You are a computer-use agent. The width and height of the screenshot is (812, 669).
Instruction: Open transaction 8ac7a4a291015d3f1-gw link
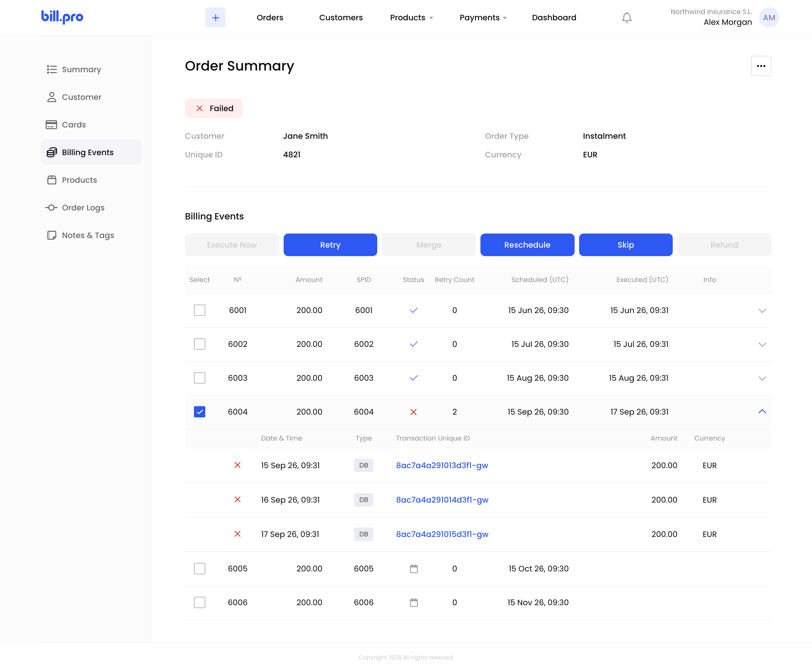click(x=442, y=534)
